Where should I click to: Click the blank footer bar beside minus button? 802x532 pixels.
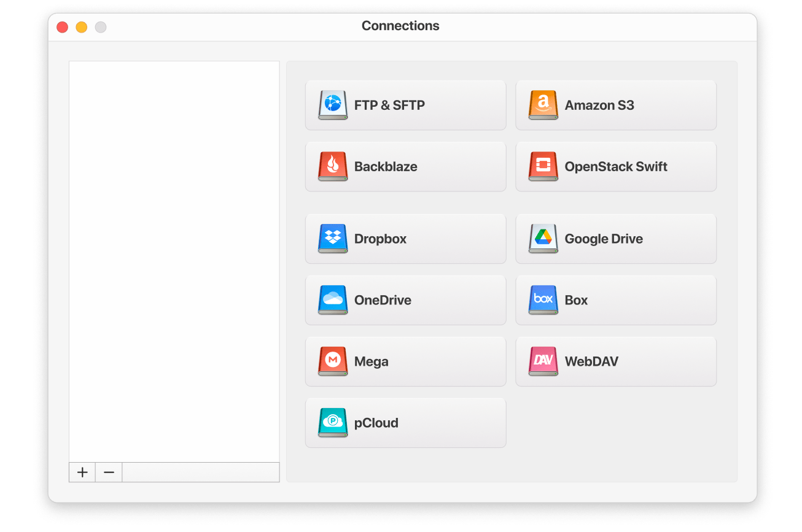(200, 472)
